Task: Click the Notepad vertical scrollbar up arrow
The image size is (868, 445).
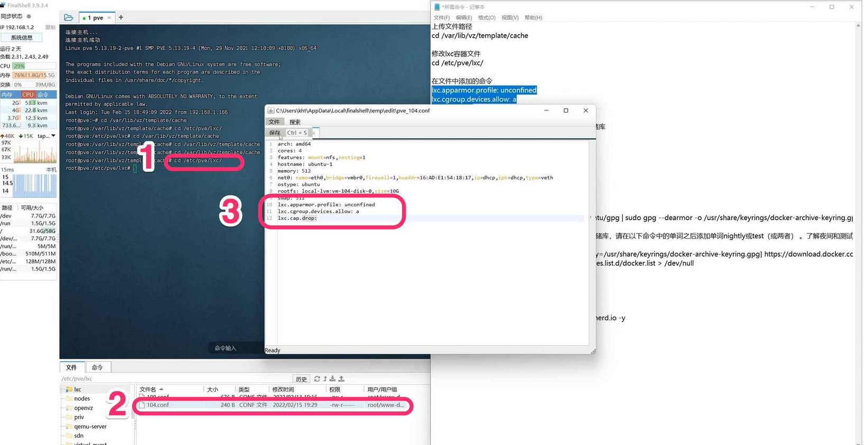Action: [858, 25]
